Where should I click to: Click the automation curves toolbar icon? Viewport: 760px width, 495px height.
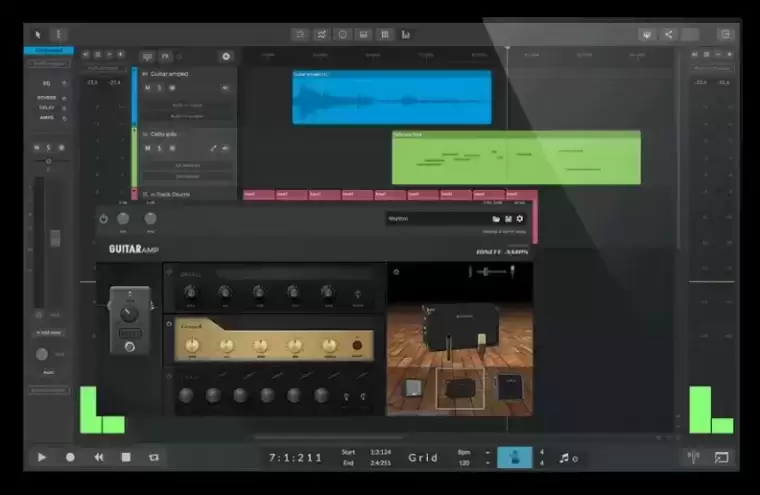[321, 34]
